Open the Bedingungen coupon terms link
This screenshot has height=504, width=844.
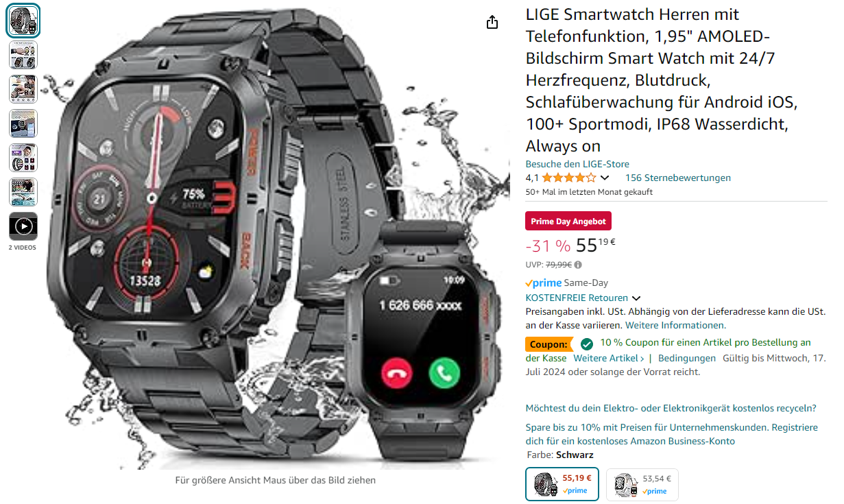point(687,358)
